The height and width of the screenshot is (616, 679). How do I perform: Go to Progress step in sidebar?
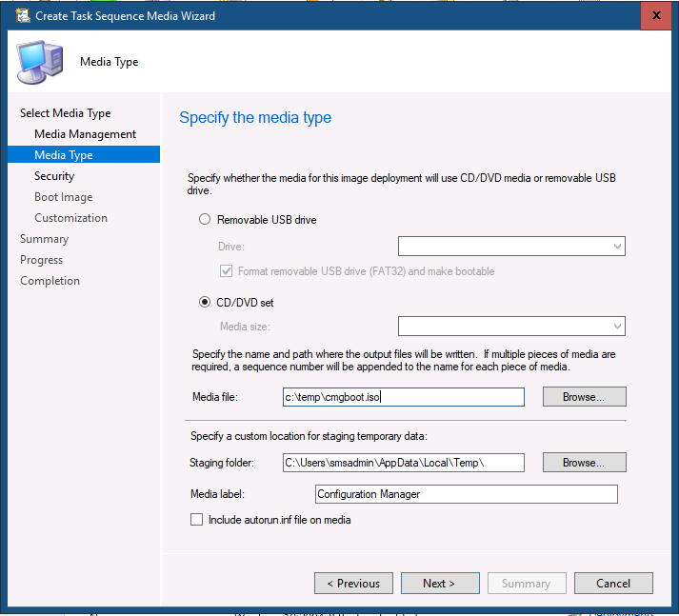coord(42,260)
